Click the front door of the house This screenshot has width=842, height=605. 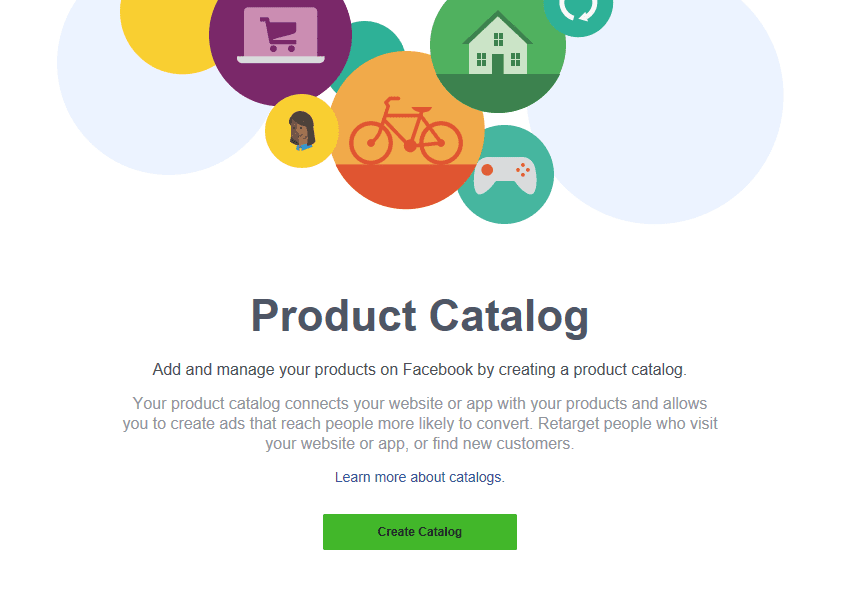498,64
